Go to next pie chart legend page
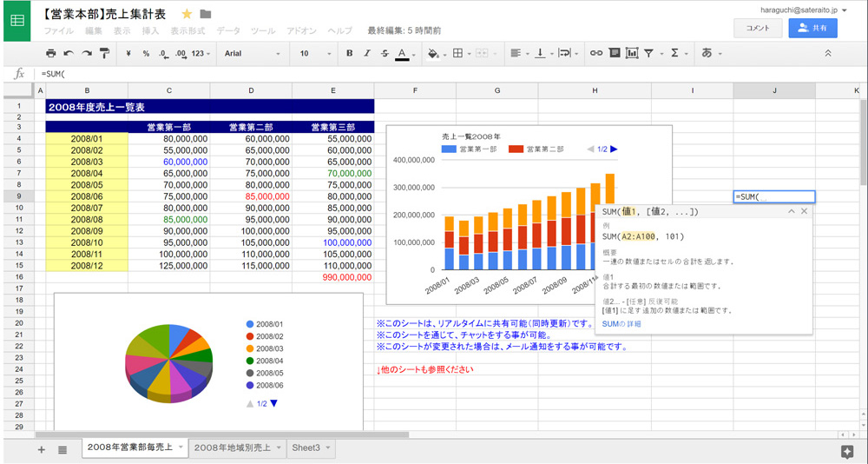 pyautogui.click(x=273, y=403)
